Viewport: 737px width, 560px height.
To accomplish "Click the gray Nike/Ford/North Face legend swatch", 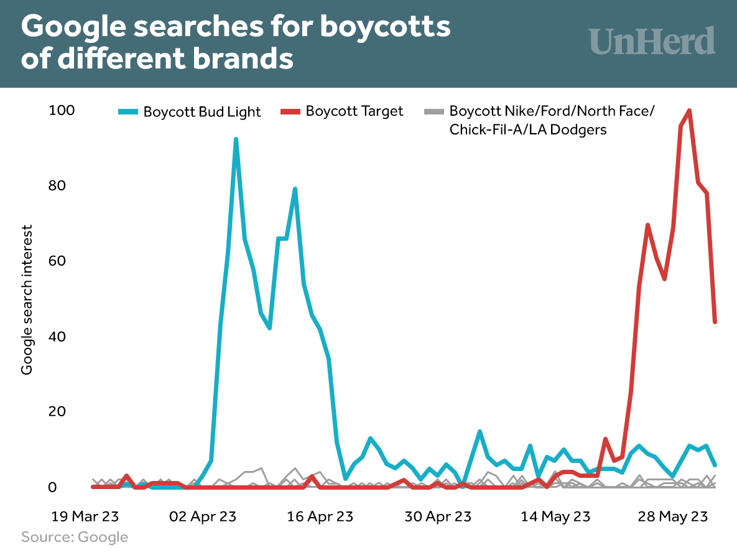I will coord(433,112).
